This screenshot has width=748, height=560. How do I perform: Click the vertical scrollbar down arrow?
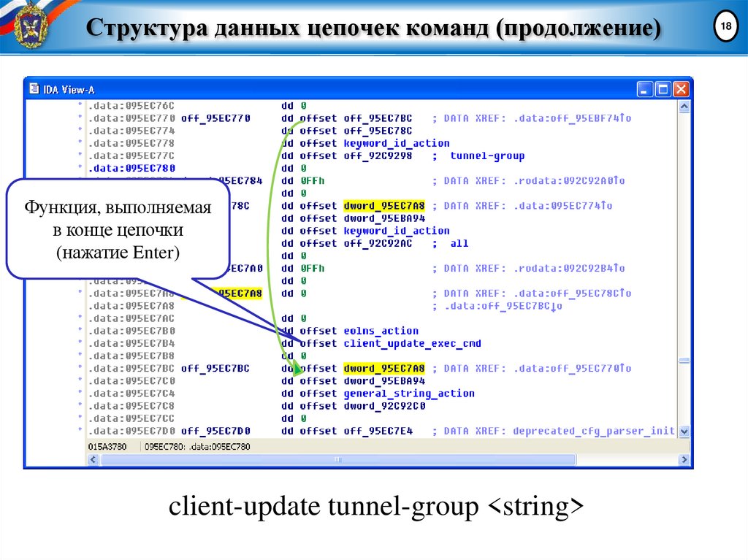pos(684,431)
